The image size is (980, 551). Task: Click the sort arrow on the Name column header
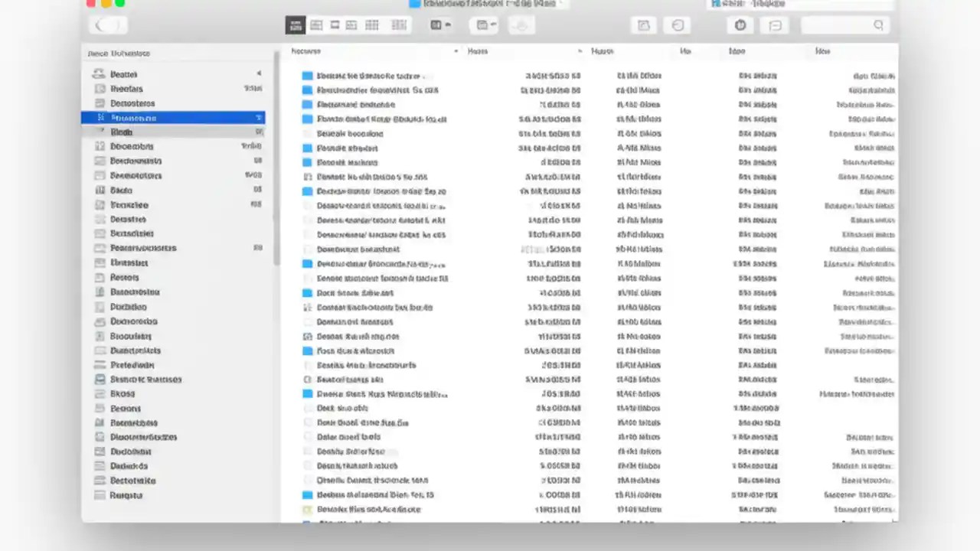tap(456, 51)
